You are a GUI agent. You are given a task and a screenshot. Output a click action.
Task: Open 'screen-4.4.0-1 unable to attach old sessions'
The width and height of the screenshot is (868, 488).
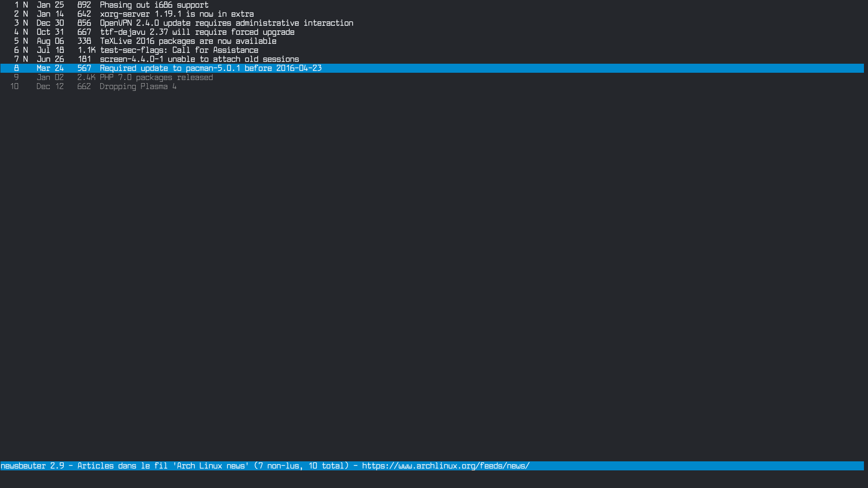pyautogui.click(x=199, y=59)
